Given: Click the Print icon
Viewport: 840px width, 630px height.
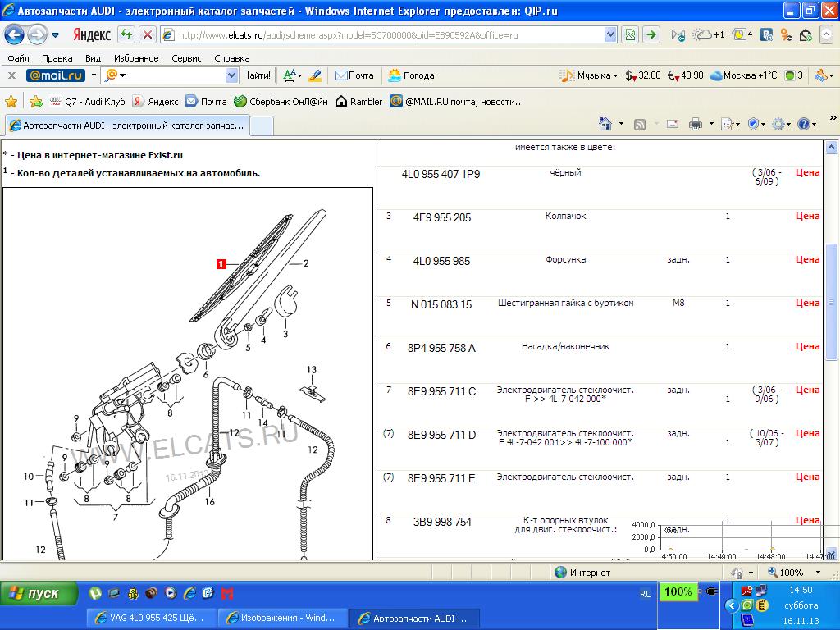Looking at the screenshot, I should pos(695,125).
